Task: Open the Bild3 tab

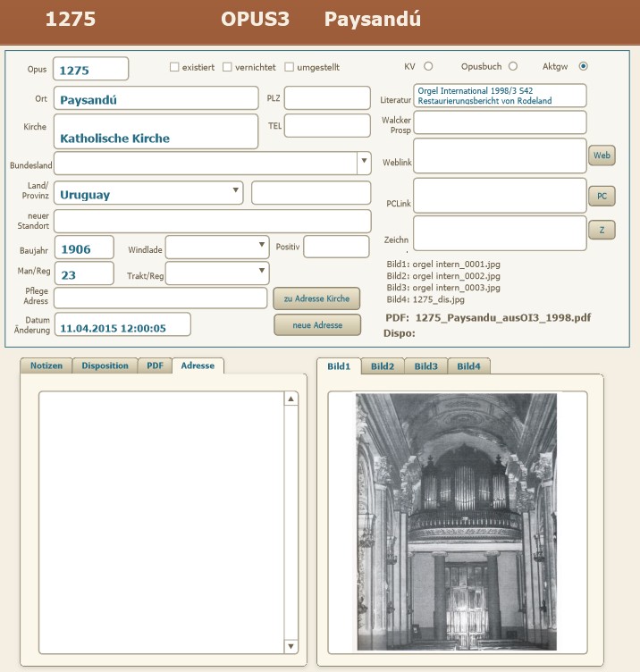Action: tap(425, 365)
